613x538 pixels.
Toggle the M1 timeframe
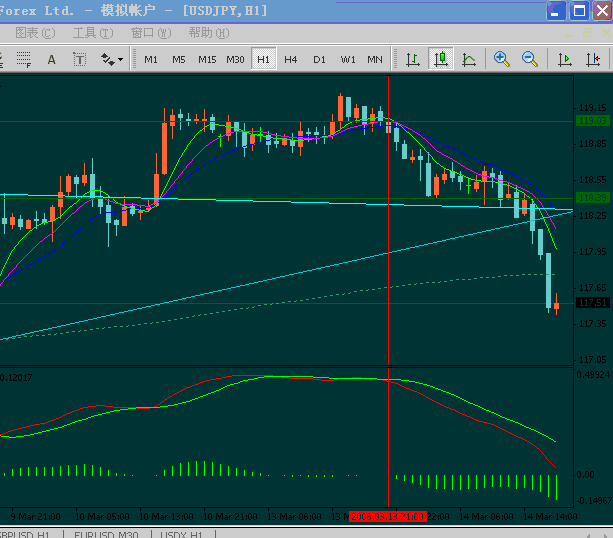tap(151, 59)
